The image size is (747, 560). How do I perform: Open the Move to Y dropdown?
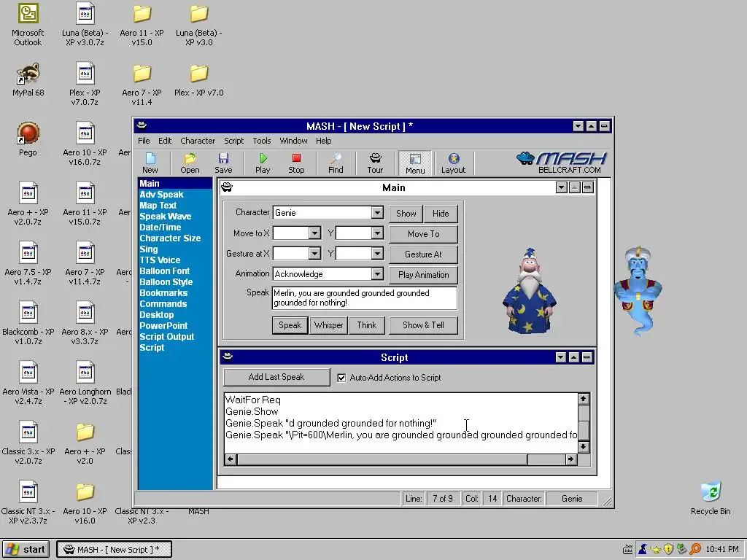[377, 233]
